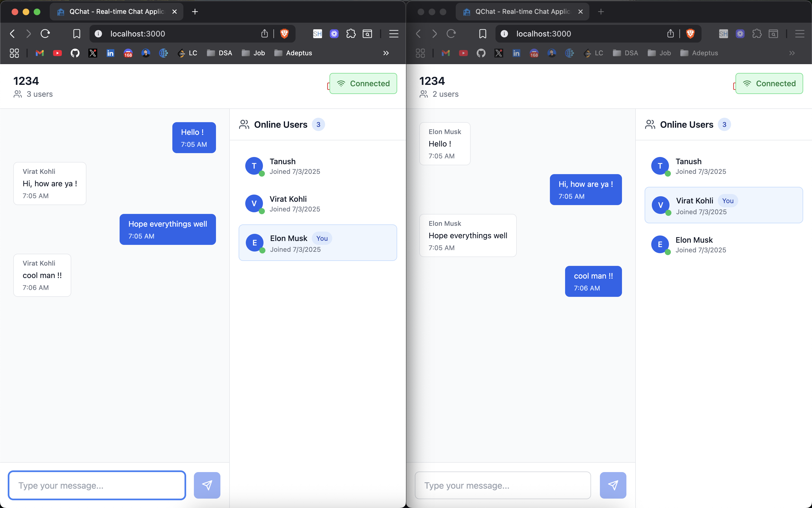Click send message button in right window
This screenshot has width=812, height=508.
pyautogui.click(x=613, y=485)
